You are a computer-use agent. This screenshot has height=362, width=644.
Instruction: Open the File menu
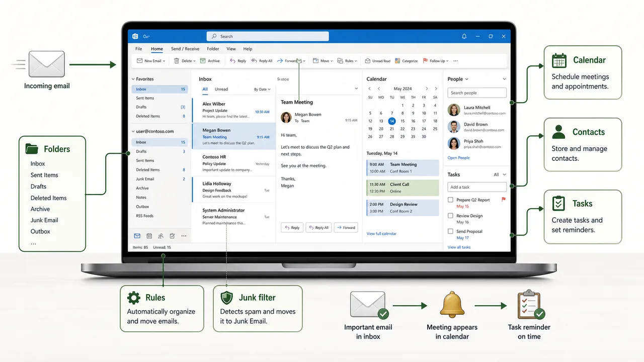[138, 49]
